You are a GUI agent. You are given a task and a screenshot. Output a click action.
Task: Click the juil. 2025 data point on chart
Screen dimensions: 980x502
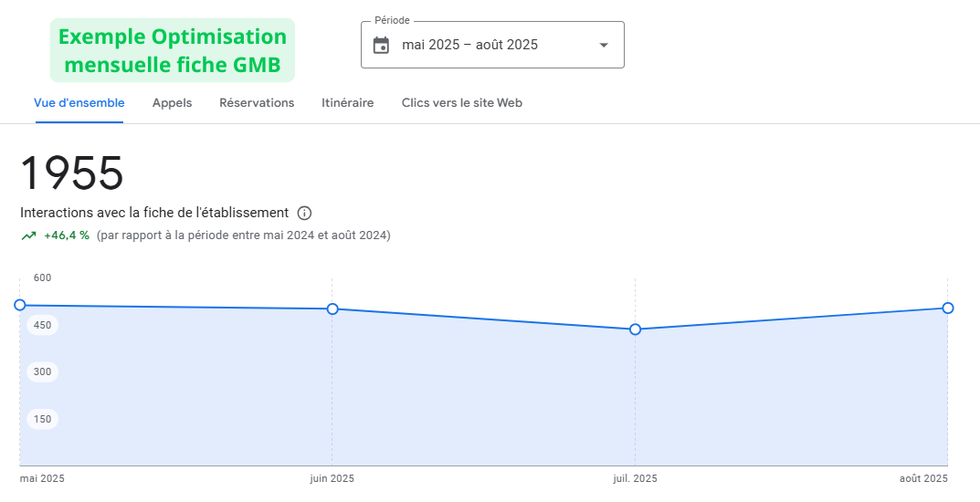pyautogui.click(x=636, y=329)
